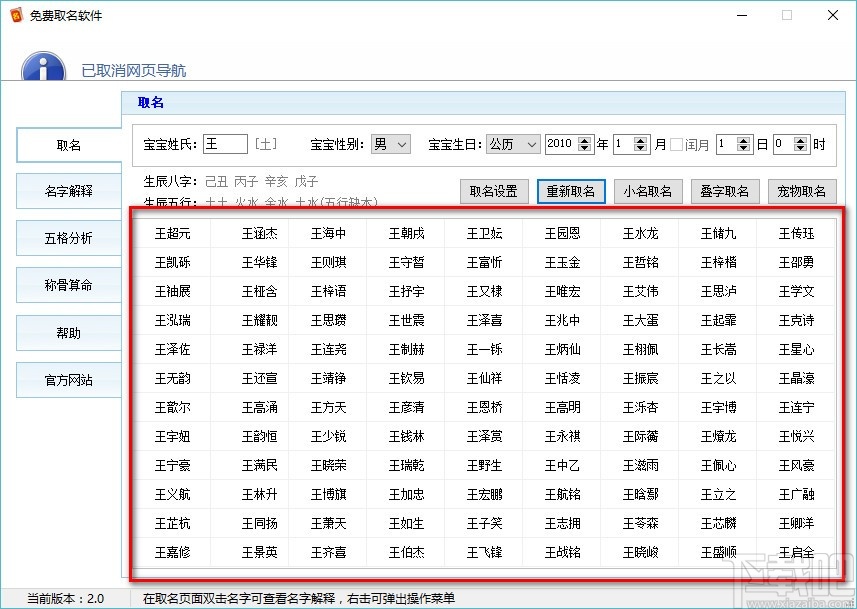Open the 帮助 help section
The image size is (857, 609).
(68, 333)
